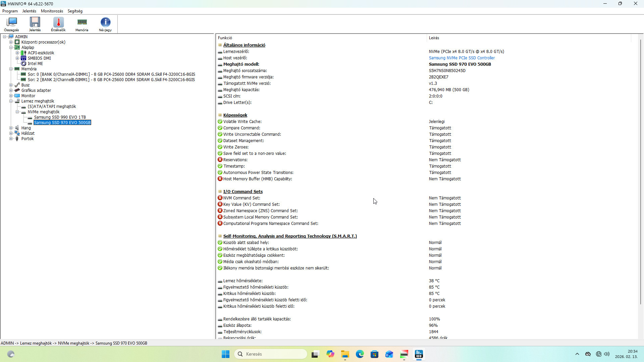This screenshot has width=644, height=362.
Task: Expand the Grafikus adapter node
Action: tap(11, 90)
